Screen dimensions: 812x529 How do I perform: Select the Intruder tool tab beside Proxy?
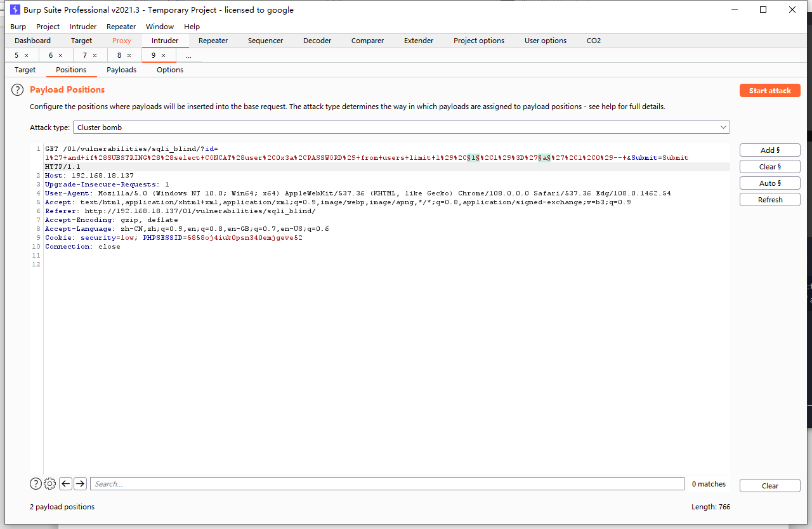click(x=165, y=41)
